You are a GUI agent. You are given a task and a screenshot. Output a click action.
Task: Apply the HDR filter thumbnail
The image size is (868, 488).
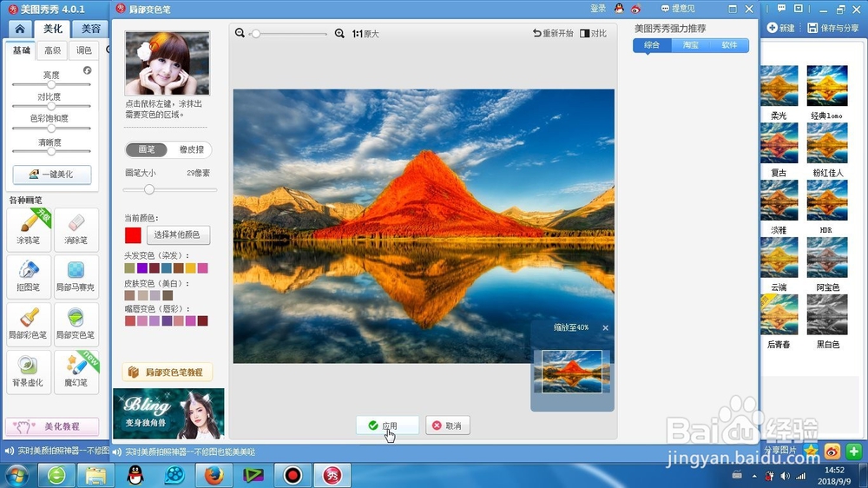[827, 201]
